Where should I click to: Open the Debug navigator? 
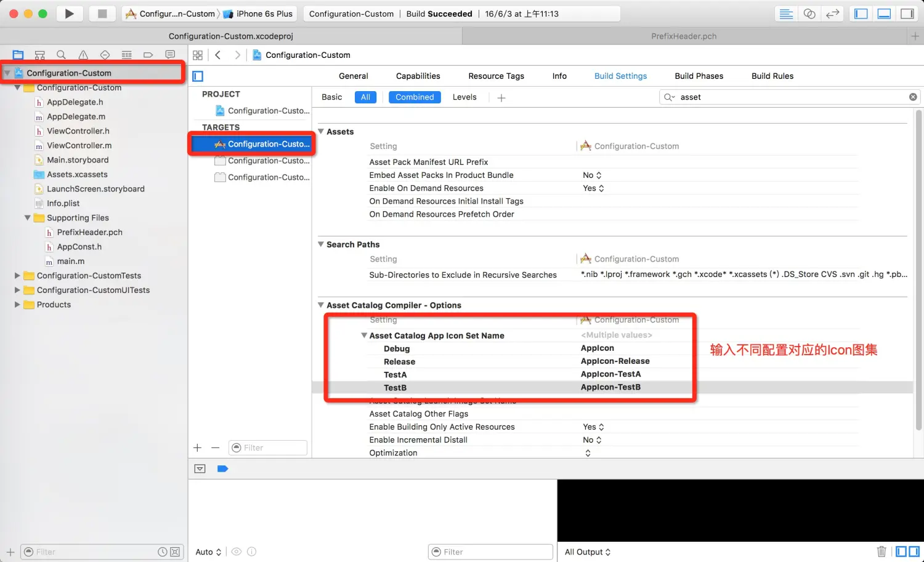[126, 55]
